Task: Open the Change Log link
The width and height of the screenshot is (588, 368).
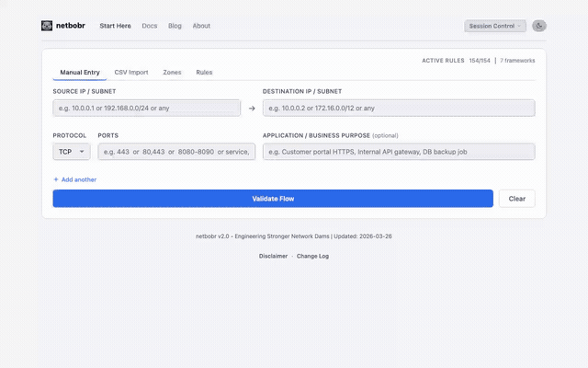Action: point(312,256)
